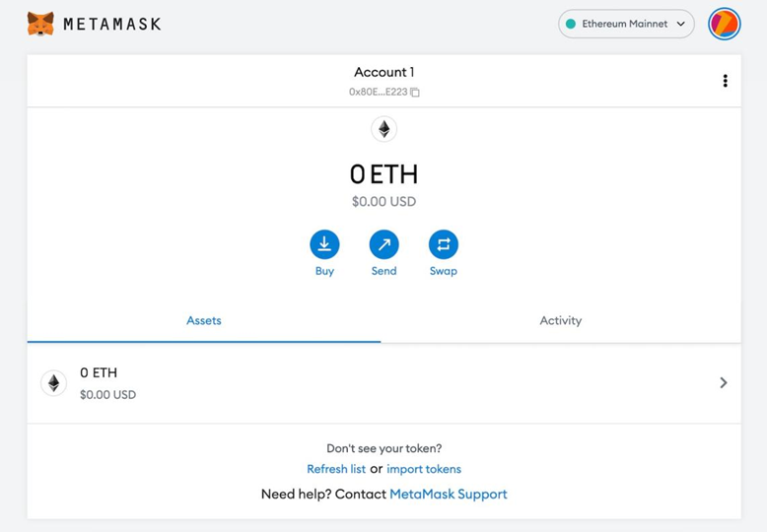The image size is (767, 532).
Task: Switch to the Activity tab
Action: point(561,321)
